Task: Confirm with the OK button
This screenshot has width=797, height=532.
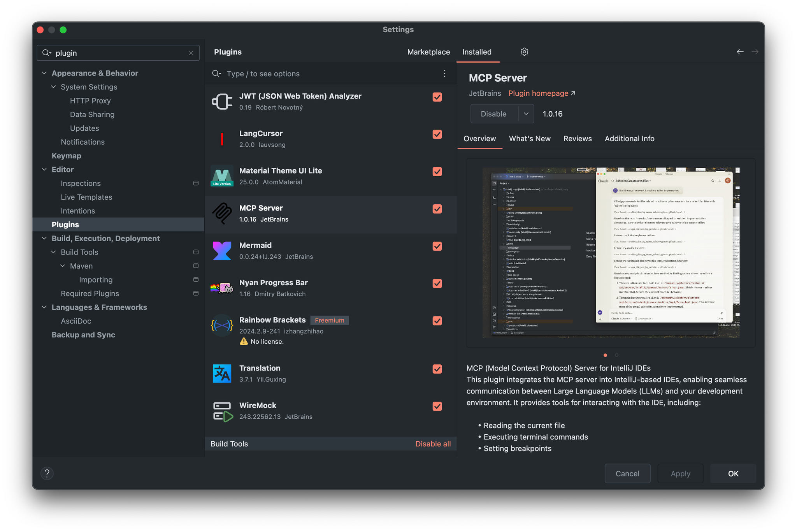Action: (x=733, y=474)
